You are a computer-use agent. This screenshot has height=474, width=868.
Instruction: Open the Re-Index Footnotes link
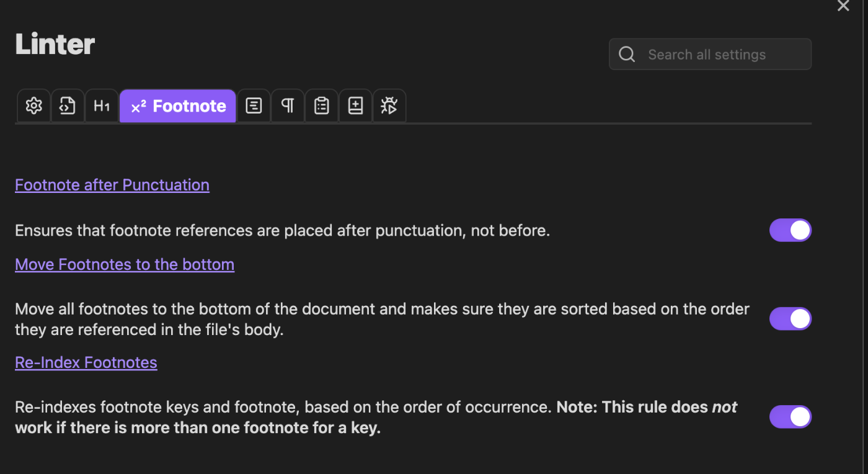(86, 362)
